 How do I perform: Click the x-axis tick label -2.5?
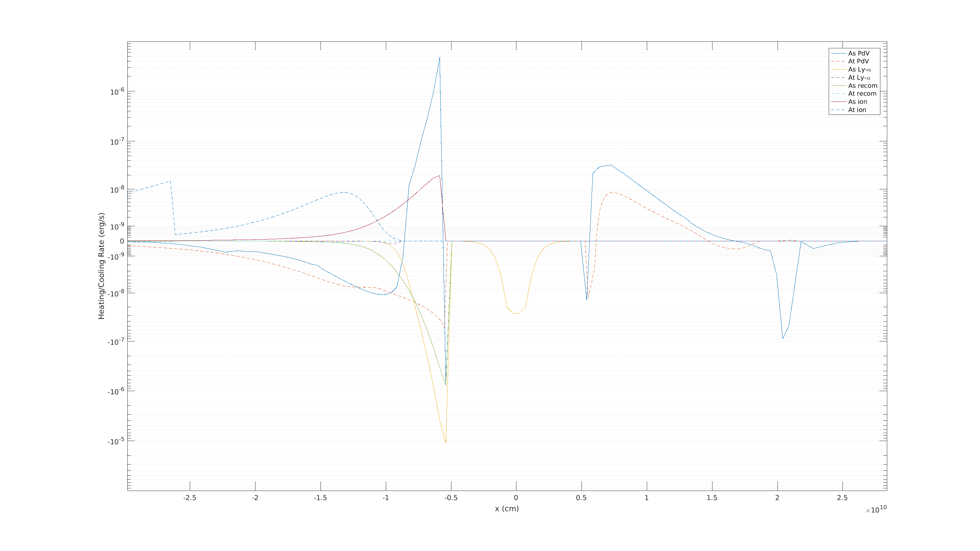(189, 498)
